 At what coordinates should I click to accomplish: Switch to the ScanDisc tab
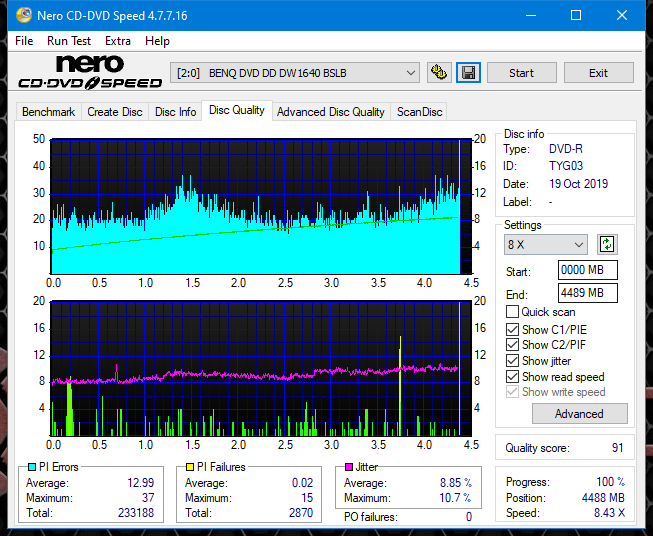[x=419, y=112]
